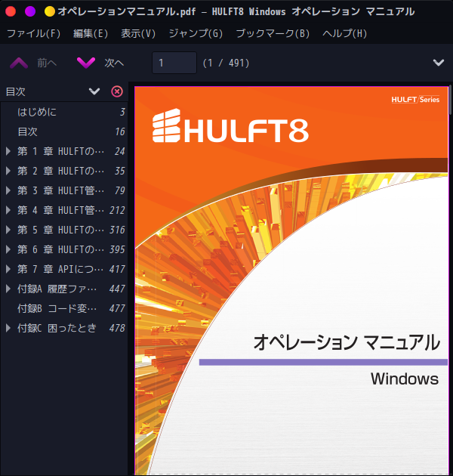Click page number 395 in outline
The image size is (453, 476).
click(x=117, y=249)
